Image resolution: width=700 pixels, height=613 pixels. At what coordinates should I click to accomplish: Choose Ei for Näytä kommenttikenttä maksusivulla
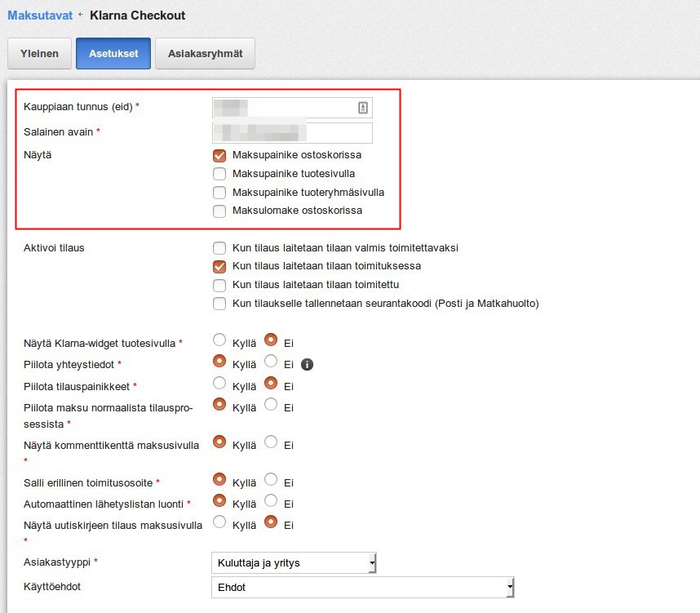pos(271,442)
